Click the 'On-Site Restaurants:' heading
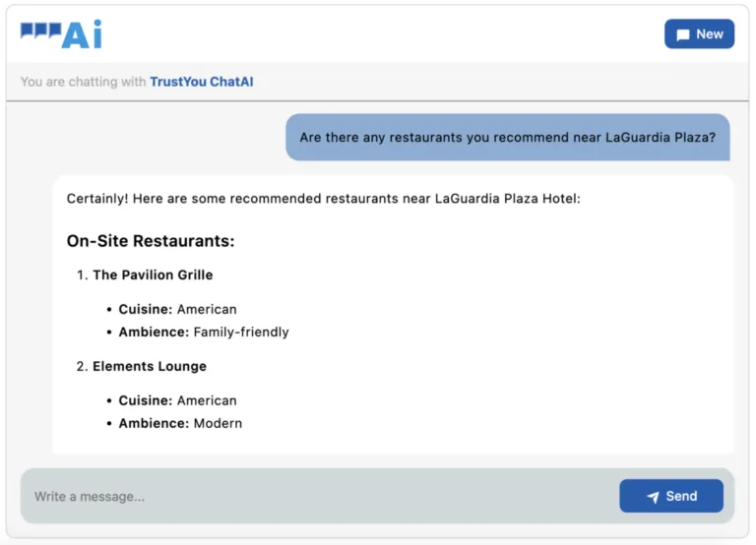756x545 pixels. (x=151, y=241)
